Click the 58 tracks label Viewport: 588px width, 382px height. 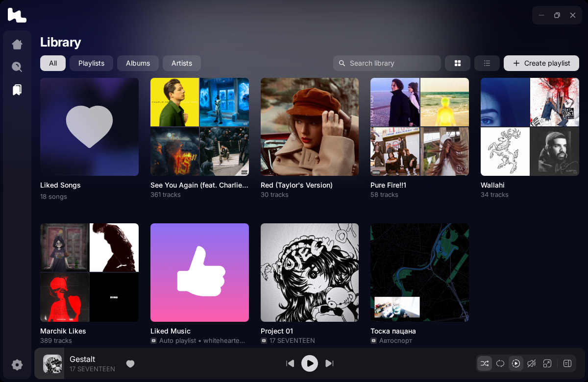coord(385,194)
